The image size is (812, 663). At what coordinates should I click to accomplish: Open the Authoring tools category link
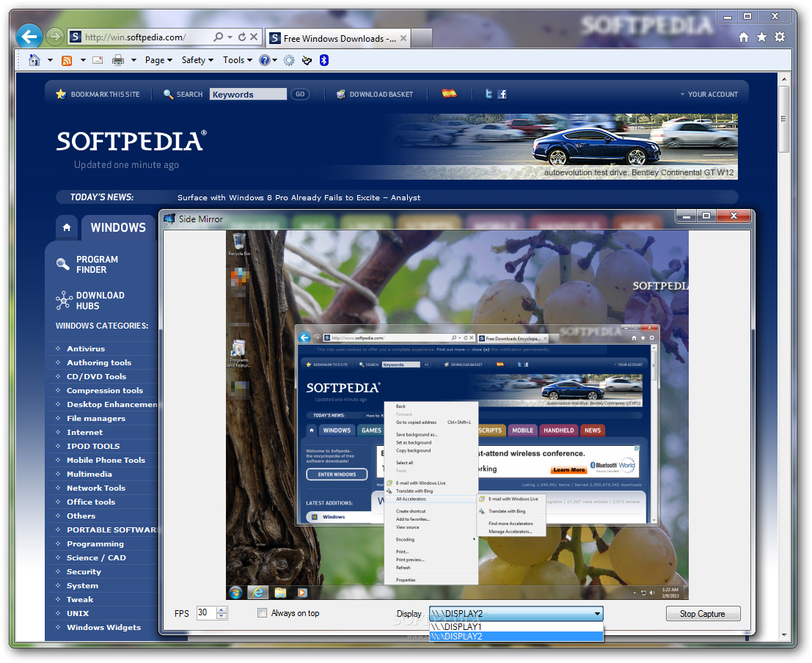pyautogui.click(x=99, y=362)
